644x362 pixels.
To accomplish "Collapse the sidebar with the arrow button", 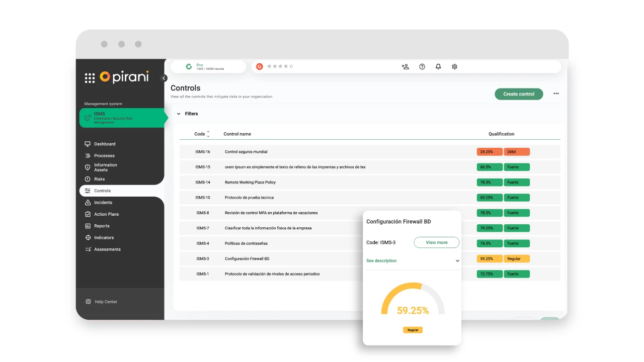I will [164, 78].
